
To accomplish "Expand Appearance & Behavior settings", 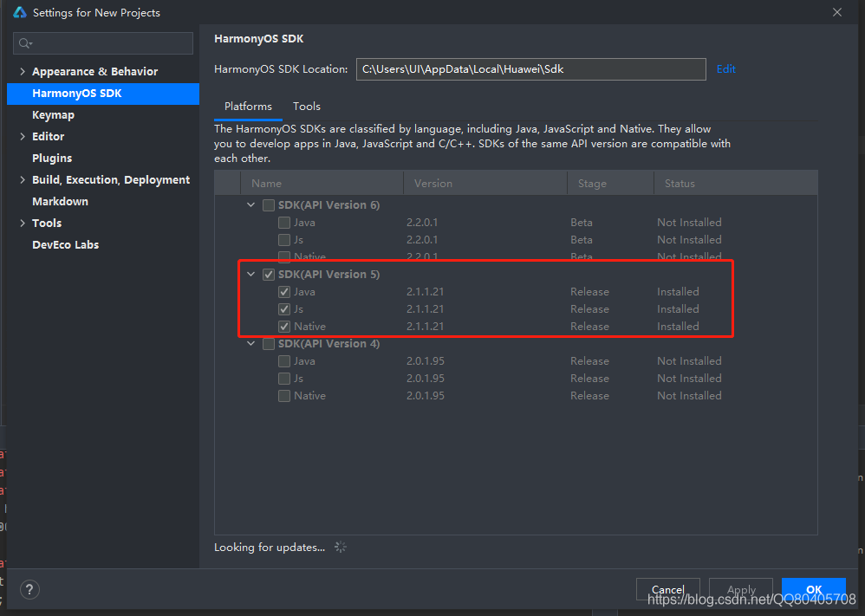I will tap(23, 71).
